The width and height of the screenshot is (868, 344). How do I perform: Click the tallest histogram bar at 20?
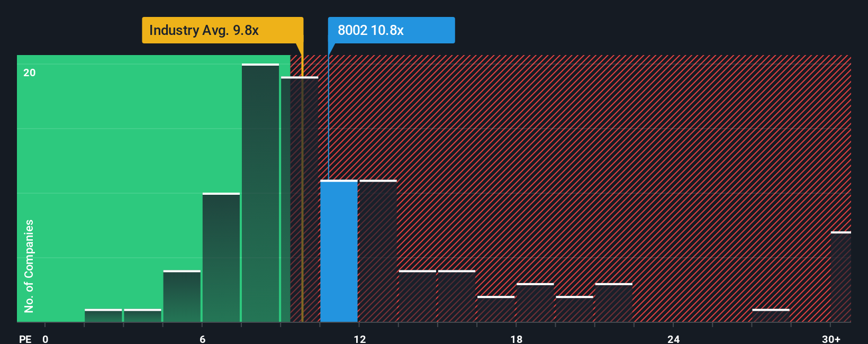pyautogui.click(x=260, y=193)
